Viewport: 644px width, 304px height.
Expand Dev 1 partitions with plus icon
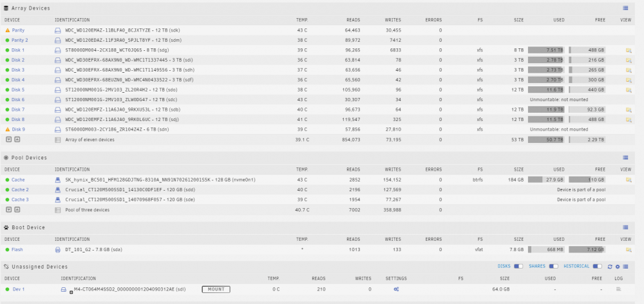tap(71, 292)
